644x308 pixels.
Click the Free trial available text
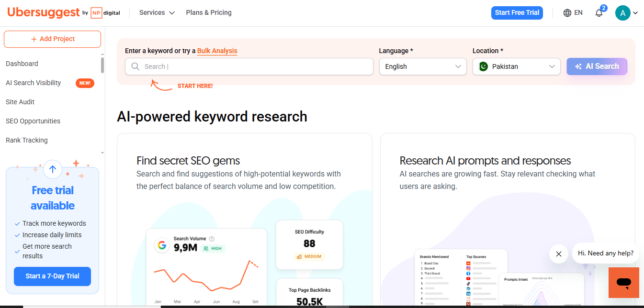53,198
